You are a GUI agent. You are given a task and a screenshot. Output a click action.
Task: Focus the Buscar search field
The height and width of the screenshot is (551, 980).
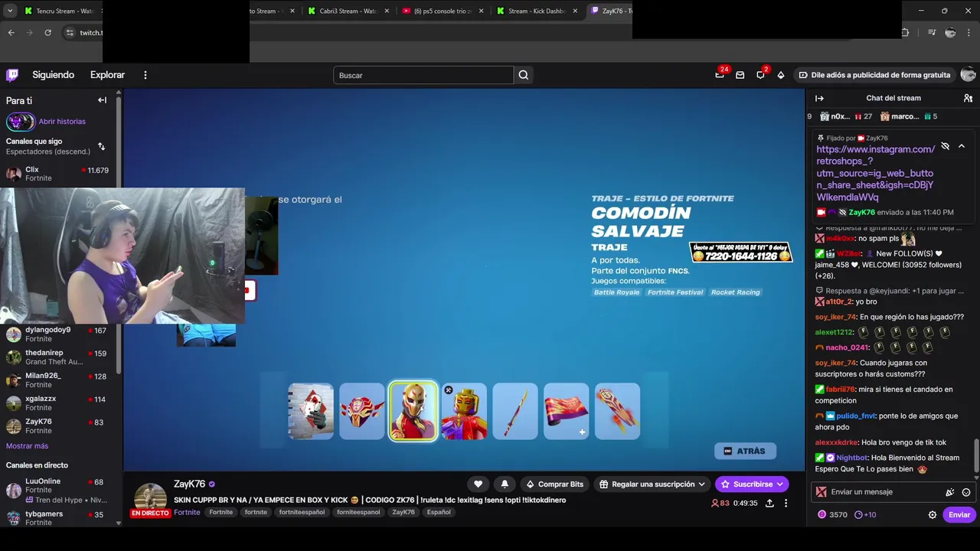pos(423,75)
